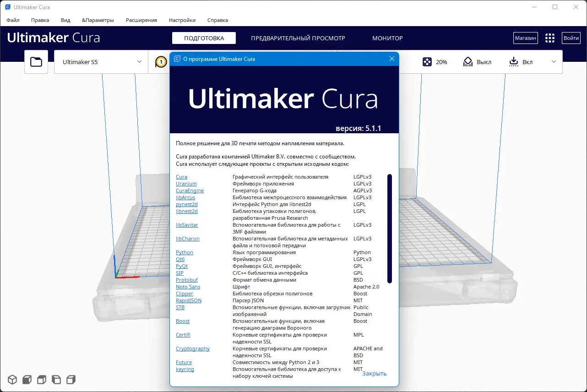
Task: Click the Cura logo icon in the main title bar
Action: pyautogui.click(x=8, y=7)
